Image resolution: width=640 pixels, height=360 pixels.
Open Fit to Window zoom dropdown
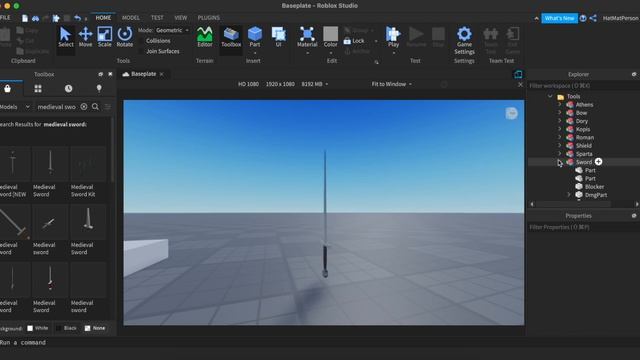pos(391,84)
